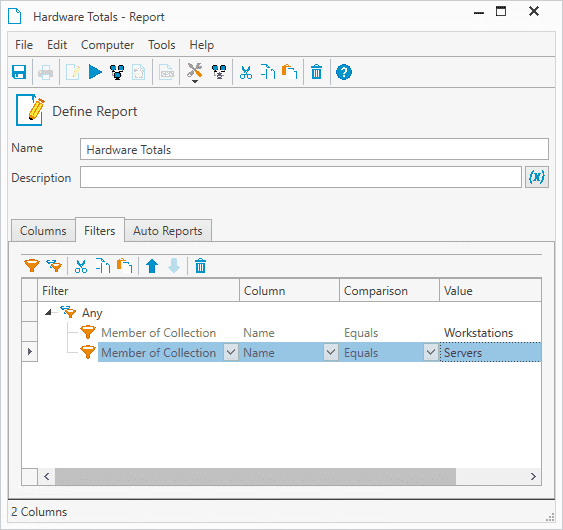Select the Filters tab
The height and width of the screenshot is (530, 563).
pyautogui.click(x=100, y=230)
